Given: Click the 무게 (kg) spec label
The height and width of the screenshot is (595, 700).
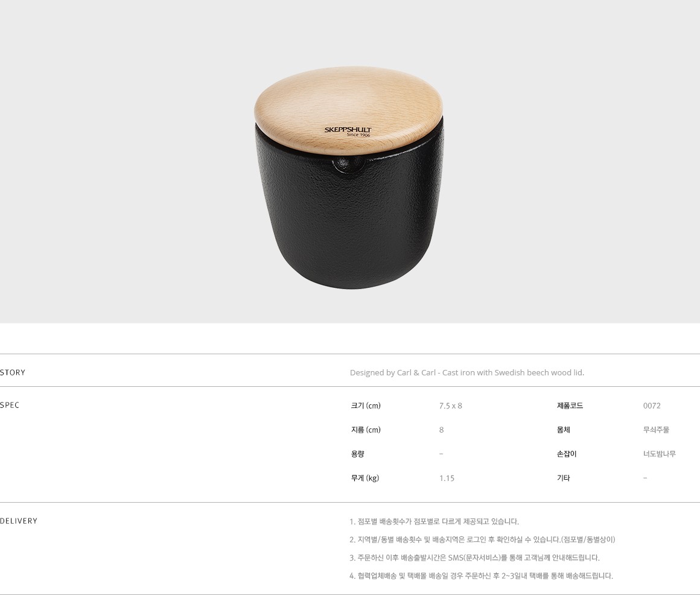Looking at the screenshot, I should tap(364, 478).
